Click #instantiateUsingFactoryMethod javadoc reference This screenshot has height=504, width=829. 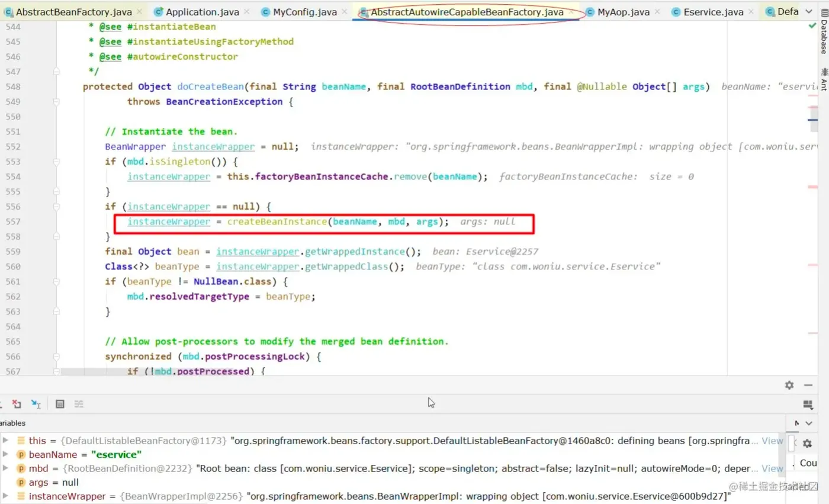click(x=210, y=41)
